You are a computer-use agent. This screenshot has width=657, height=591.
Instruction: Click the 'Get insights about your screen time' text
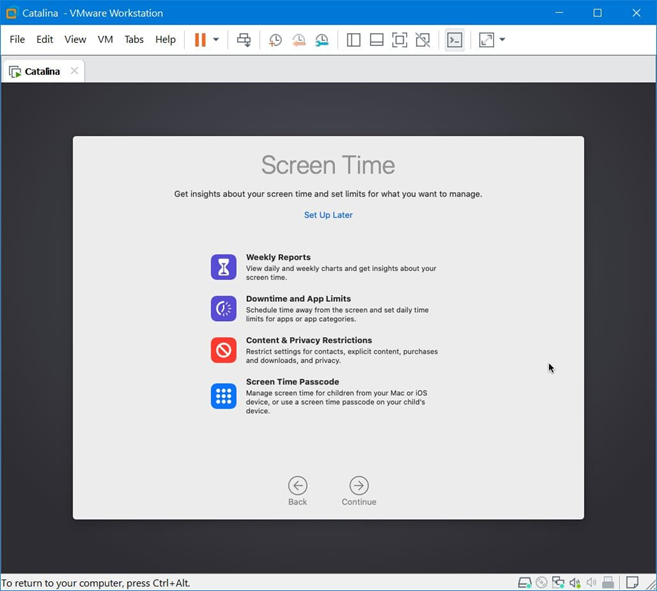[x=328, y=194]
